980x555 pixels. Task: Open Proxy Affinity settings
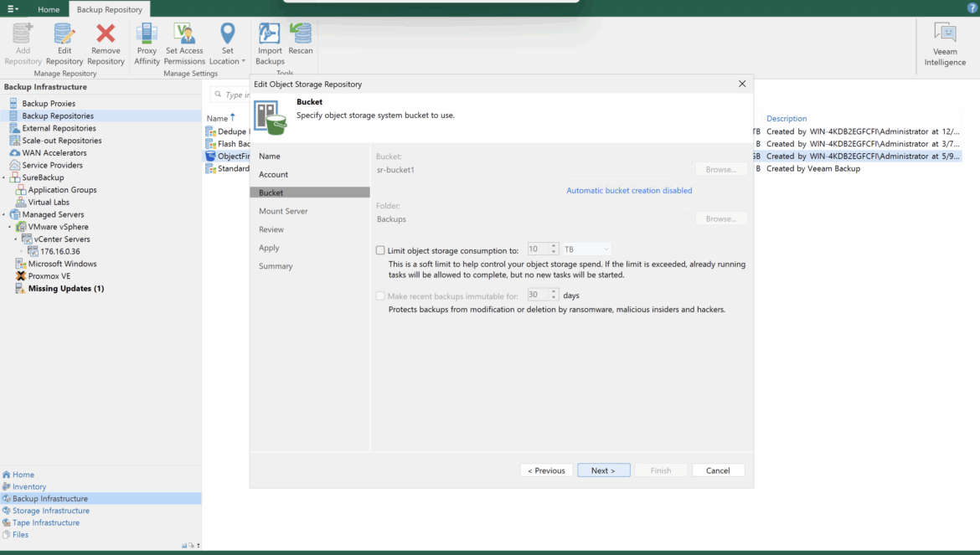tap(147, 44)
